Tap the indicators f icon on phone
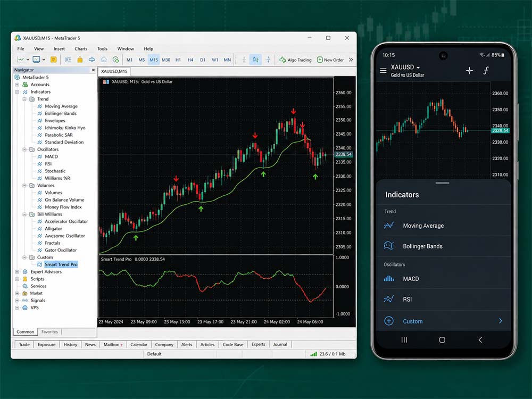This screenshot has width=532, height=399. (486, 70)
